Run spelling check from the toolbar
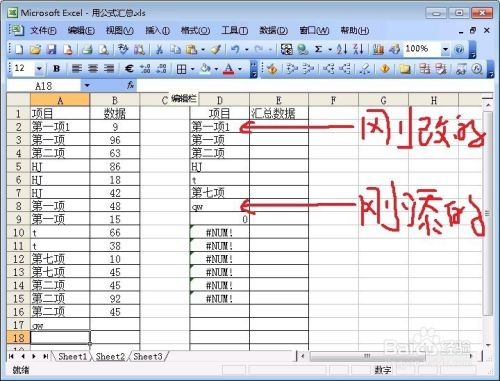Screen dimensions: 500x381 (x=123, y=50)
